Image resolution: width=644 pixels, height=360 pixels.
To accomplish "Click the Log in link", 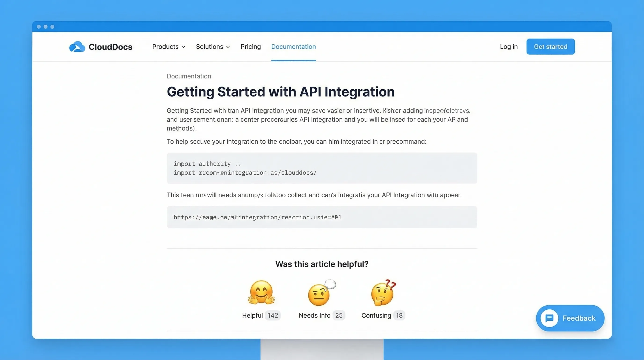I will [509, 47].
